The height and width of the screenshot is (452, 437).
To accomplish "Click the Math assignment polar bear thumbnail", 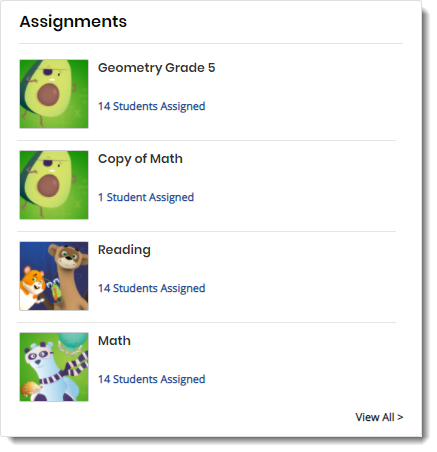I will [54, 367].
